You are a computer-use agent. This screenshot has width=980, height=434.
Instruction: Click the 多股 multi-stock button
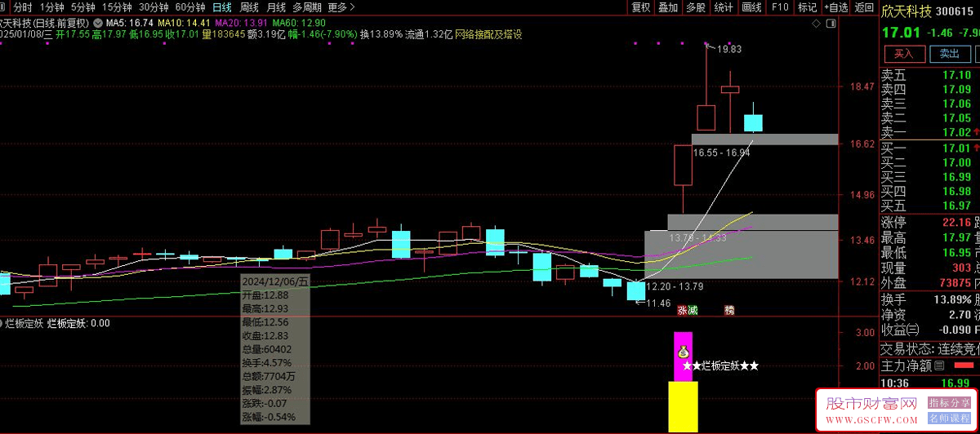[695, 7]
